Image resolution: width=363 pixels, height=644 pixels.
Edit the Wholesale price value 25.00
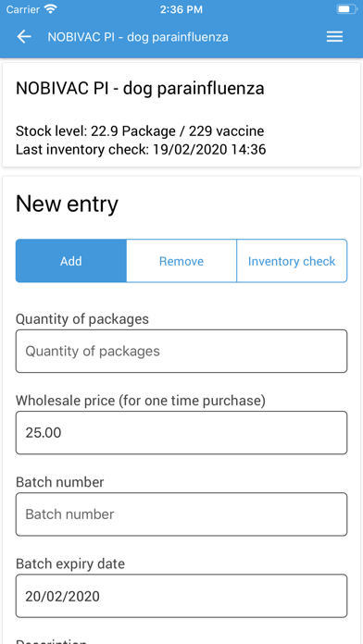[x=181, y=432]
